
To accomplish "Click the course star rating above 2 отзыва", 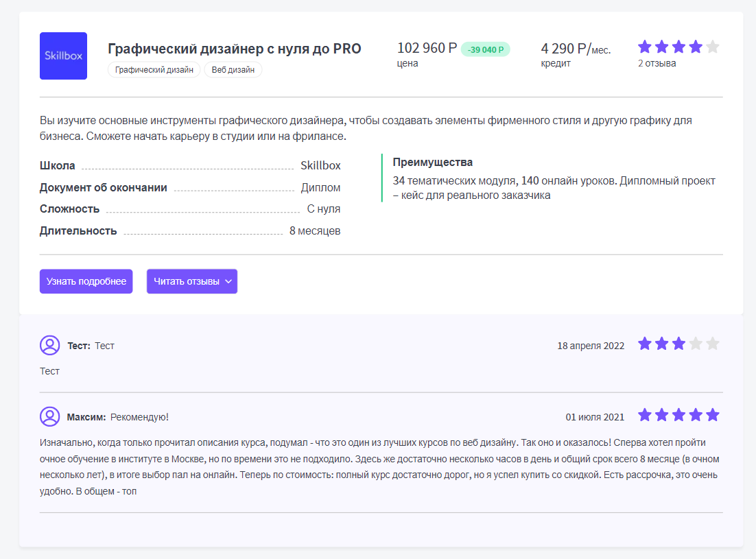I will (678, 47).
